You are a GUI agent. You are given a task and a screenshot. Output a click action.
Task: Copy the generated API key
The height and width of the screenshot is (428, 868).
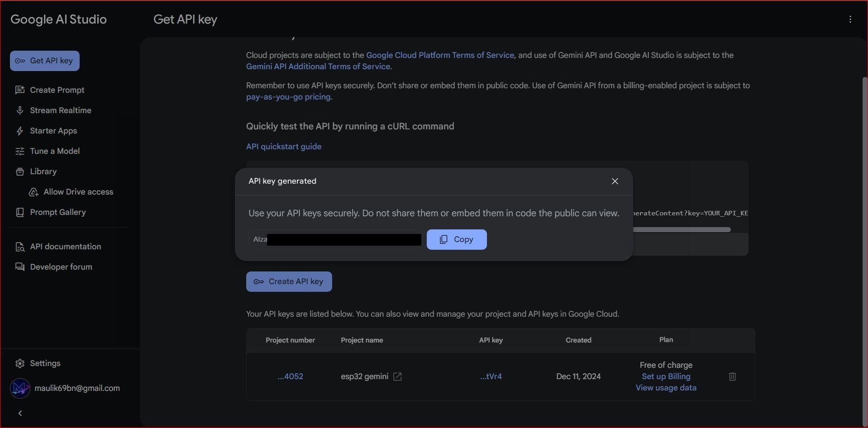tap(456, 239)
